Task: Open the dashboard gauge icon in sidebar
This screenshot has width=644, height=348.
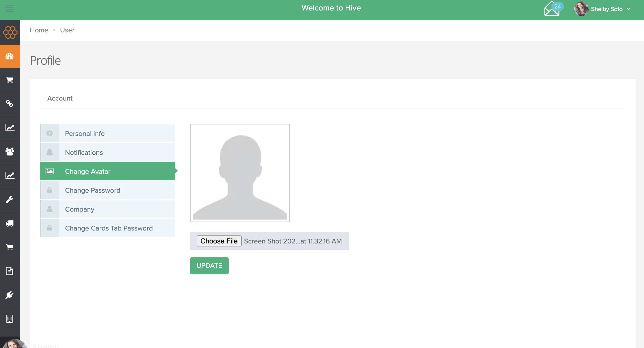Action: point(10,57)
